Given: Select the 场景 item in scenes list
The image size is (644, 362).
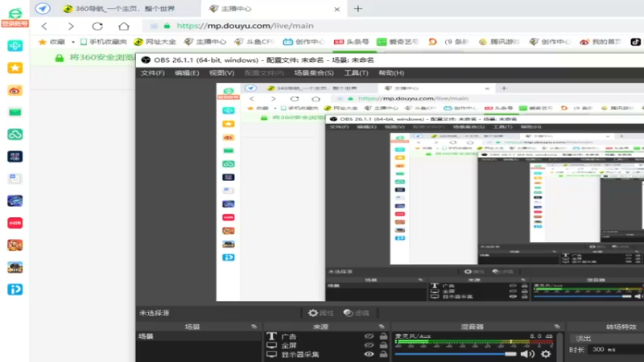Looking at the screenshot, I should coord(199,336).
